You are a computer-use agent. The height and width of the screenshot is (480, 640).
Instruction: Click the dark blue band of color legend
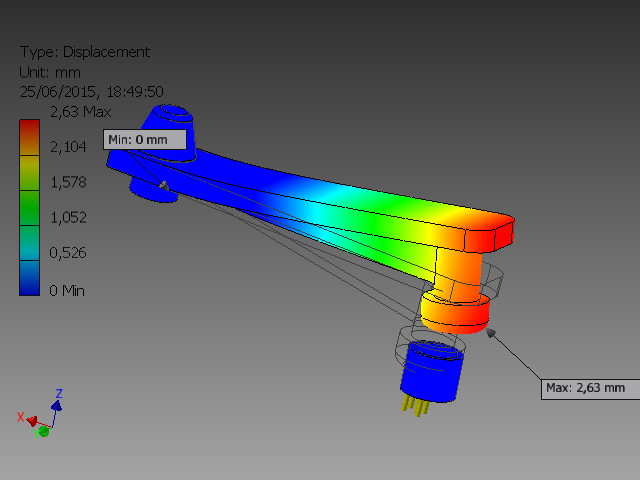(x=29, y=278)
